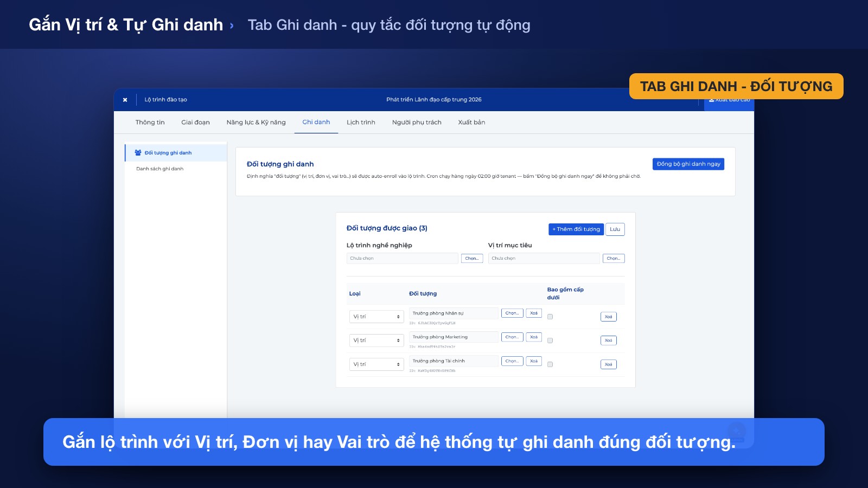
Task: Select Đối tượng ghi danh in sidebar
Action: pyautogui.click(x=176, y=153)
